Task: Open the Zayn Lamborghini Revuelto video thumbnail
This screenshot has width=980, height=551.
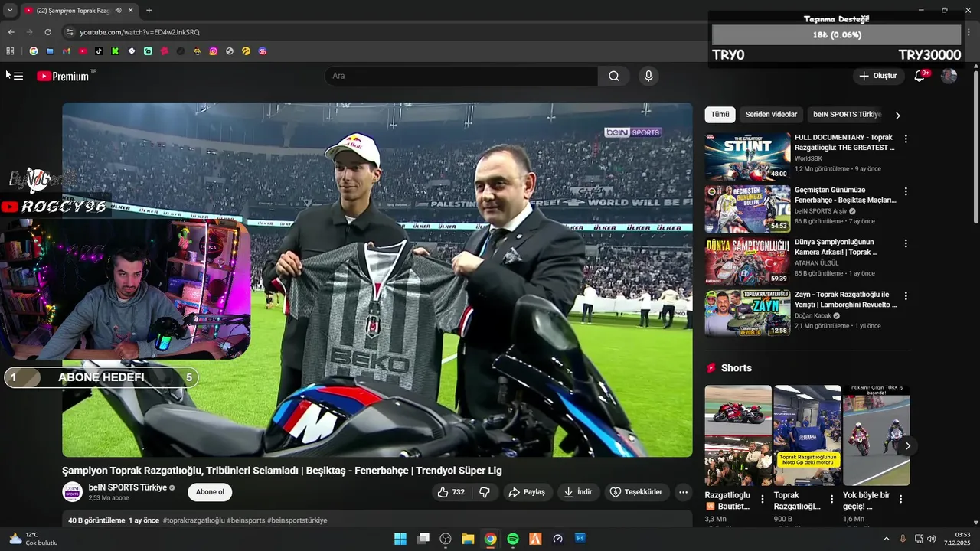Action: 747,313
